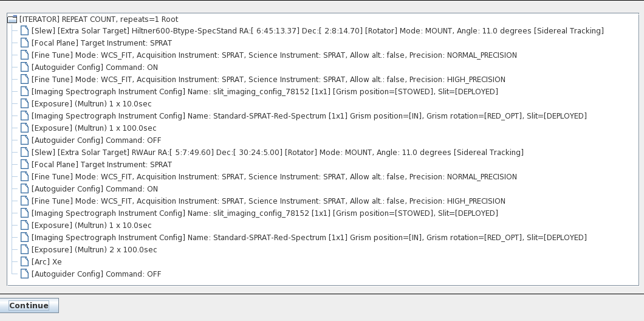Select the first Fine Tune NORMAL_PRECISION entry

pos(274,55)
